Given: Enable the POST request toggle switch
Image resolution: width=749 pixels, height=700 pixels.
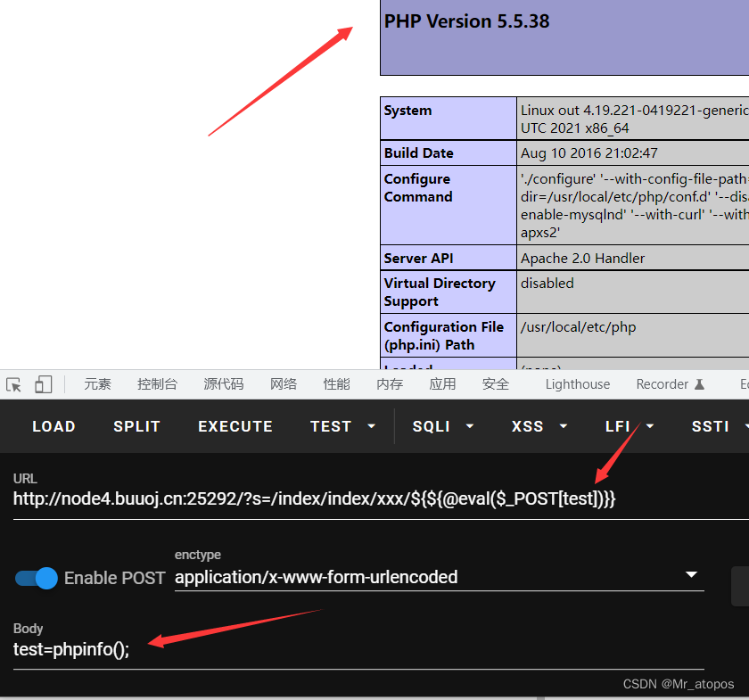Looking at the screenshot, I should 36,578.
